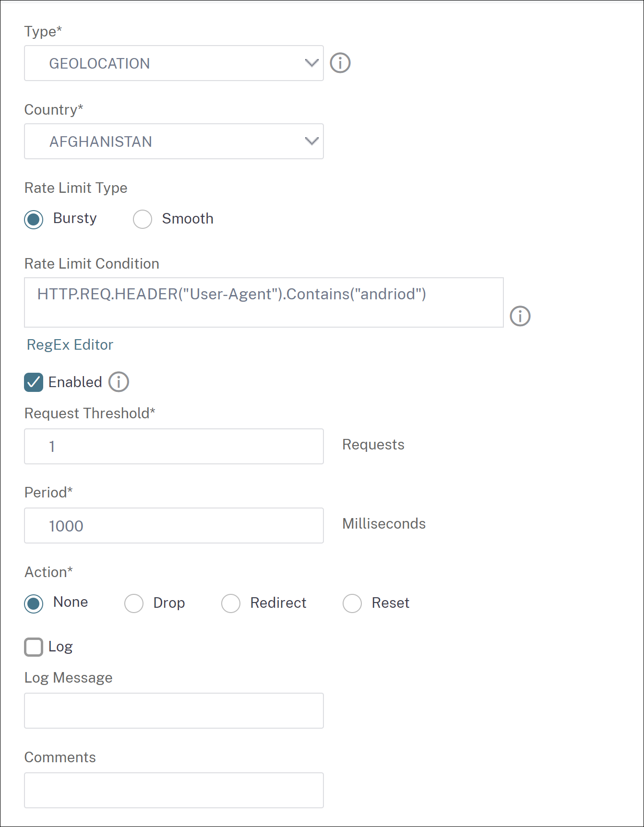Click the 'Period*' label
Viewport: 644px width, 827px height.
[x=48, y=492]
